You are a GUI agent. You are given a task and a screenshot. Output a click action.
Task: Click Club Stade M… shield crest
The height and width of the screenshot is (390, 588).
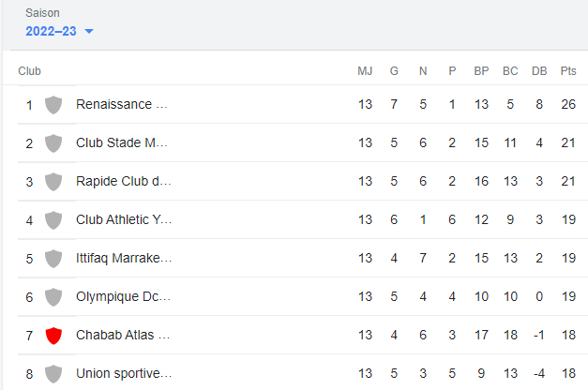point(53,143)
